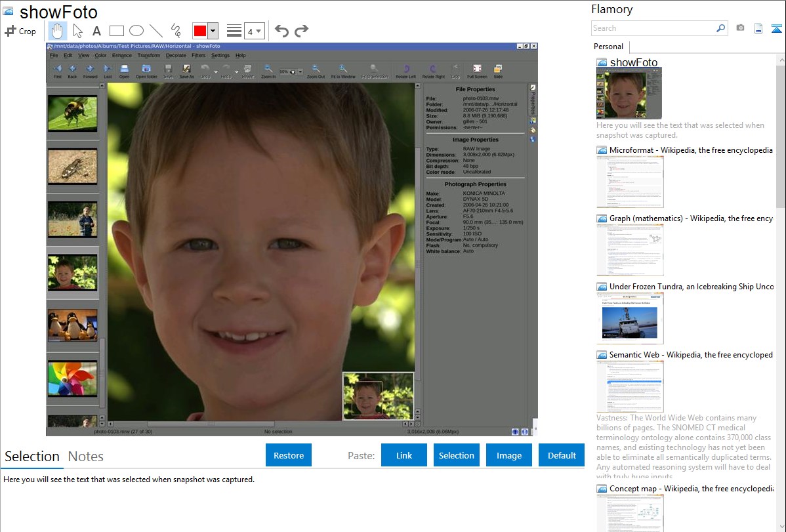Paste as Link
Screen dimensions: 786x532
click(404, 455)
